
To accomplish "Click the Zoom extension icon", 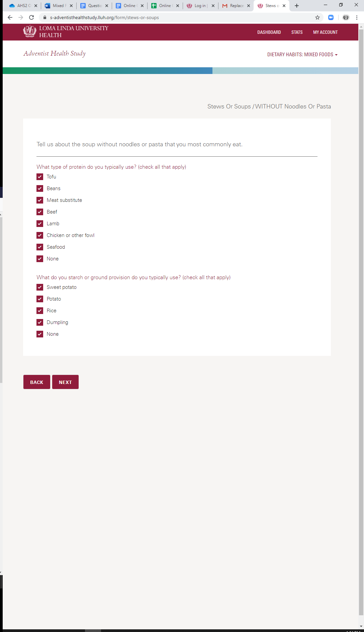I will coord(331,17).
